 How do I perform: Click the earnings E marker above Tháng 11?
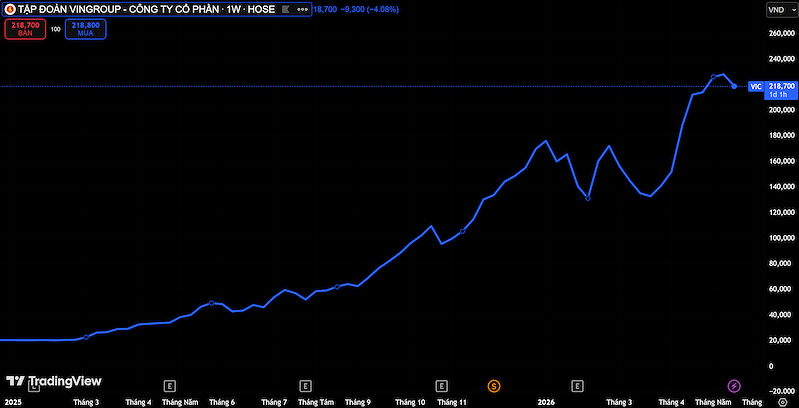(441, 386)
